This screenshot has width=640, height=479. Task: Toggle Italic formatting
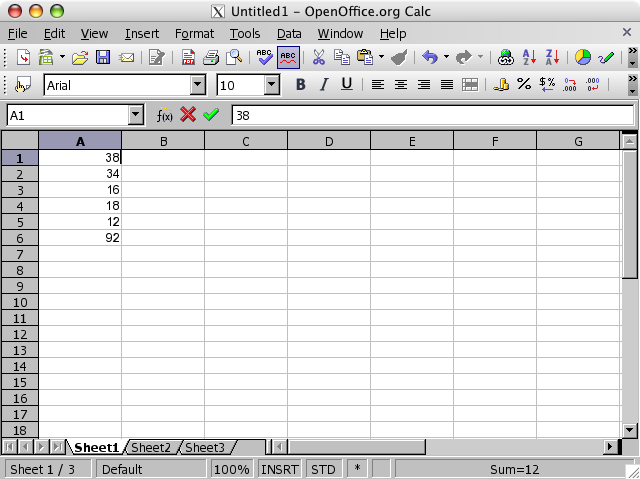click(323, 85)
